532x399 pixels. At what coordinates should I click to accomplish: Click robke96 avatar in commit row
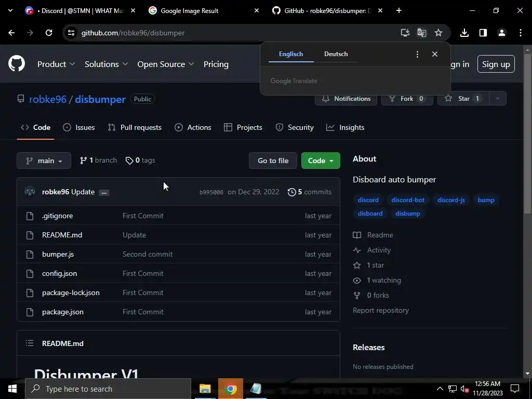[30, 192]
